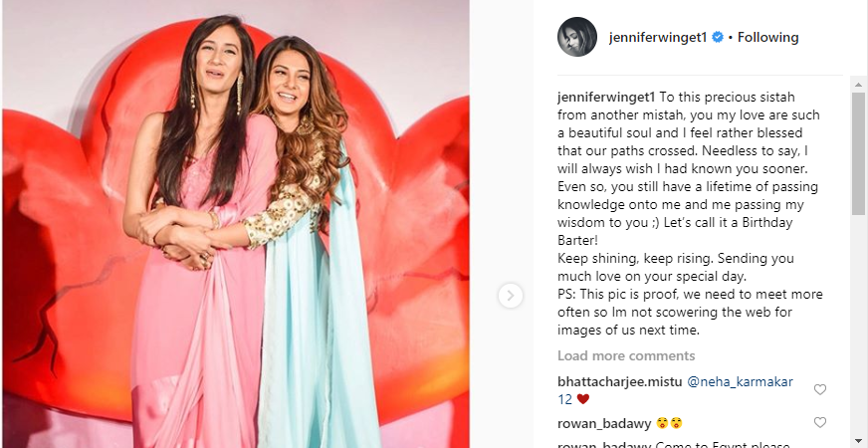Load more comments

pos(626,355)
